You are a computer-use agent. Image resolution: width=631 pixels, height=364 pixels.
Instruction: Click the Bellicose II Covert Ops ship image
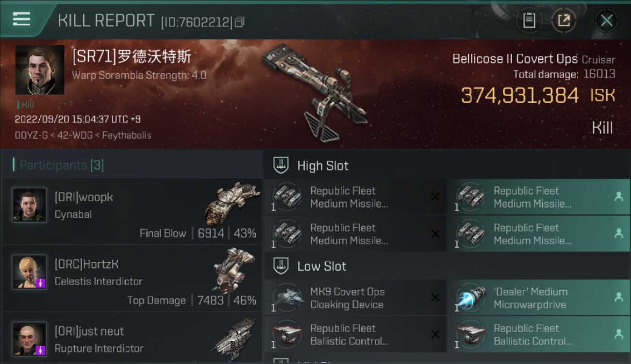[315, 92]
